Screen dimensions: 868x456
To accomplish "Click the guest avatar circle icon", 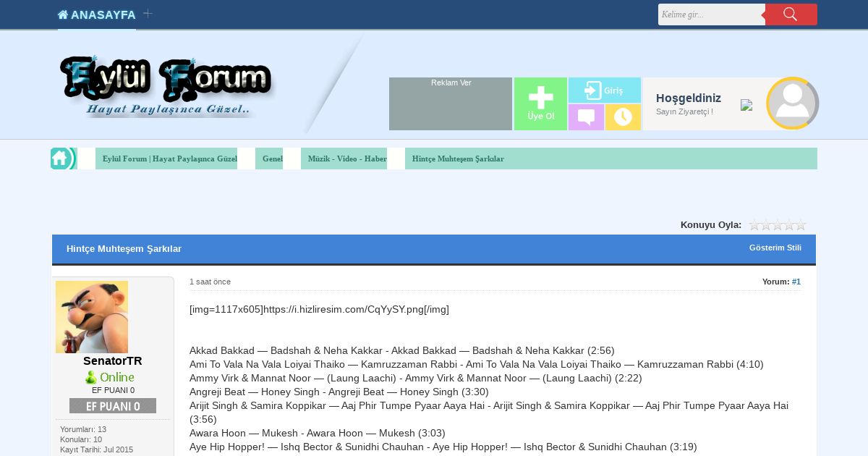I will click(x=793, y=103).
